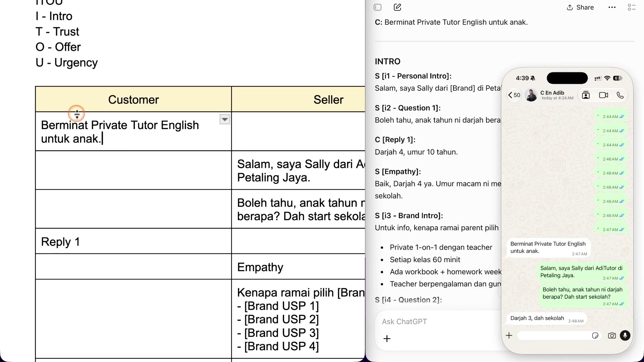644x362 pixels.
Task: Open the checklist icon at top right
Action: [632, 7]
